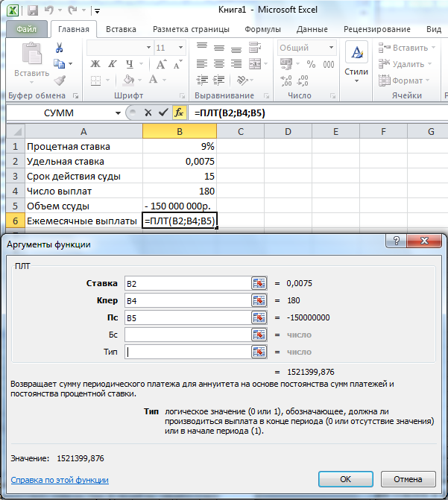Click the Бс argument input field

188,335
